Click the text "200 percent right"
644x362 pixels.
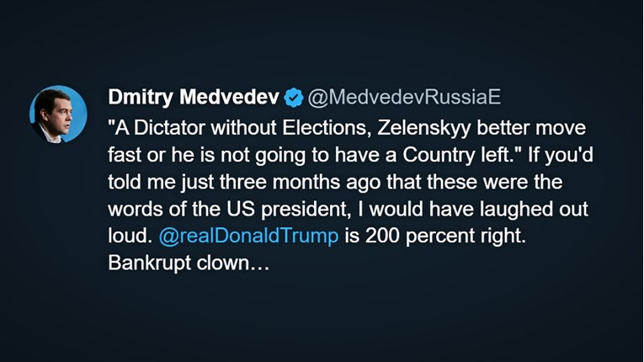point(446,236)
